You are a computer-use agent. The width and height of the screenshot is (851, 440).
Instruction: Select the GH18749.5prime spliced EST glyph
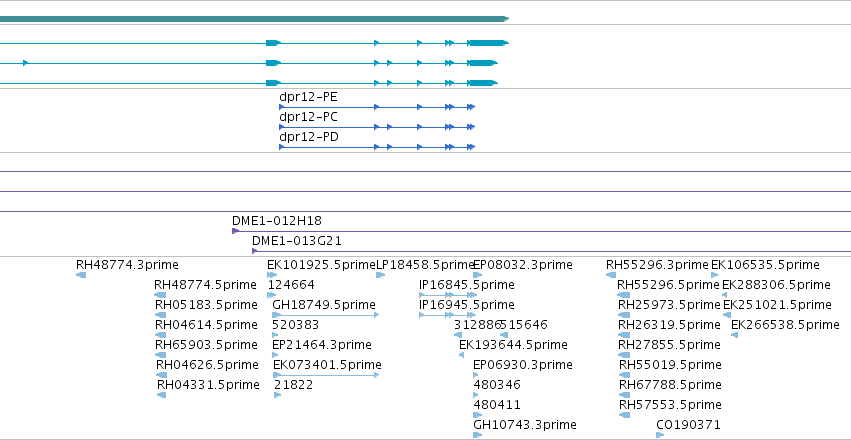(x=325, y=315)
